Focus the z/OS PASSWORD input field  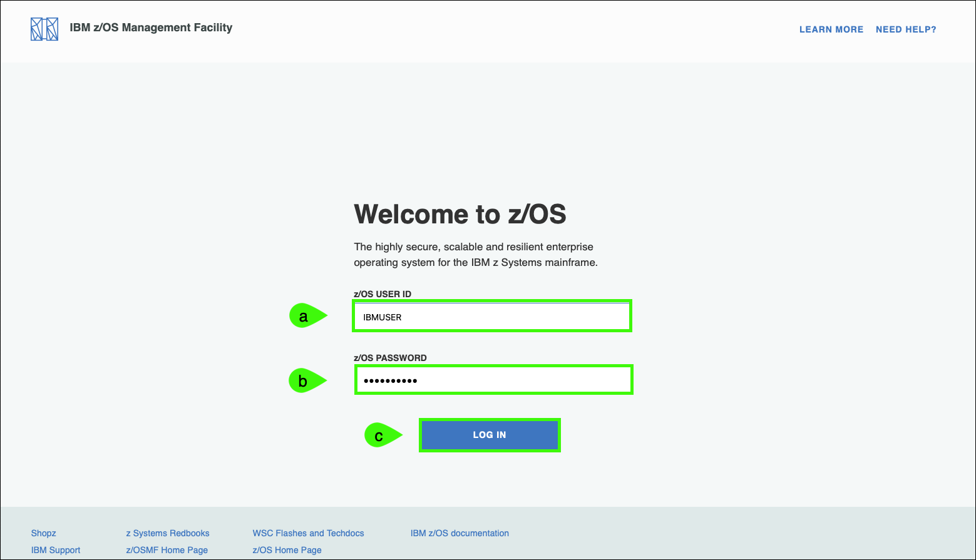[x=493, y=380]
